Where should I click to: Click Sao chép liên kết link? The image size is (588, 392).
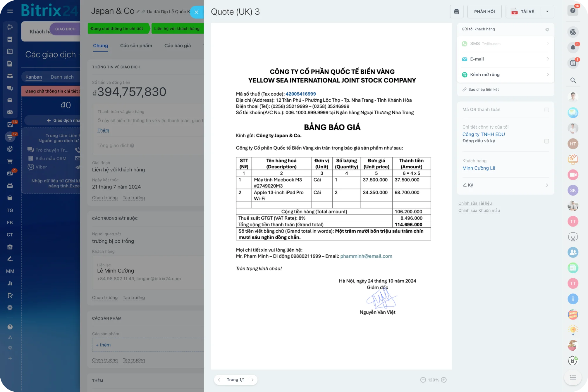click(483, 89)
